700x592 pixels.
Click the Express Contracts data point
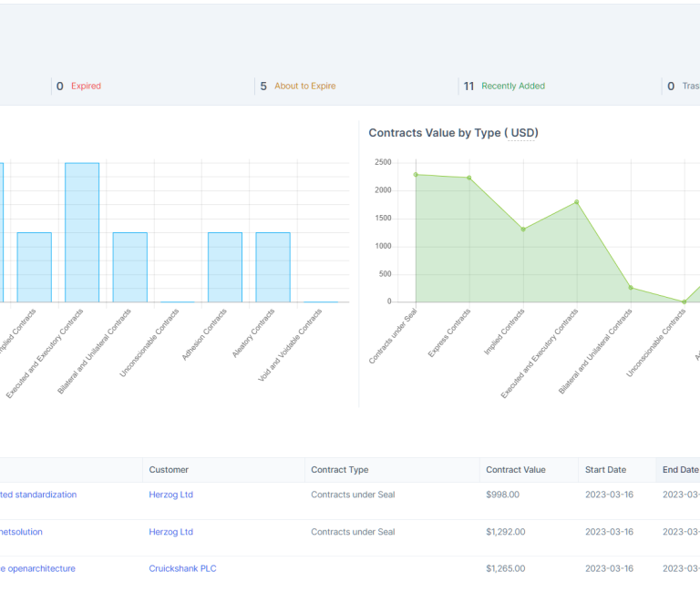(x=469, y=178)
